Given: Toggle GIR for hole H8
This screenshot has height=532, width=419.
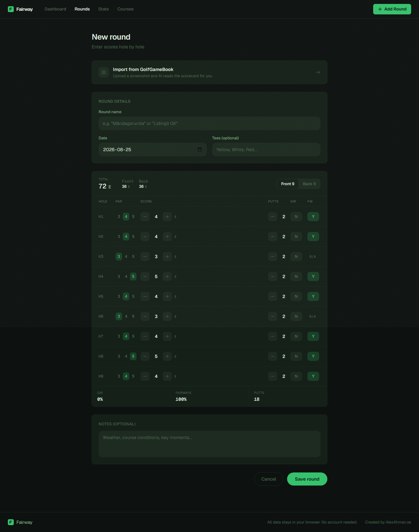Looking at the screenshot, I should 296,356.
